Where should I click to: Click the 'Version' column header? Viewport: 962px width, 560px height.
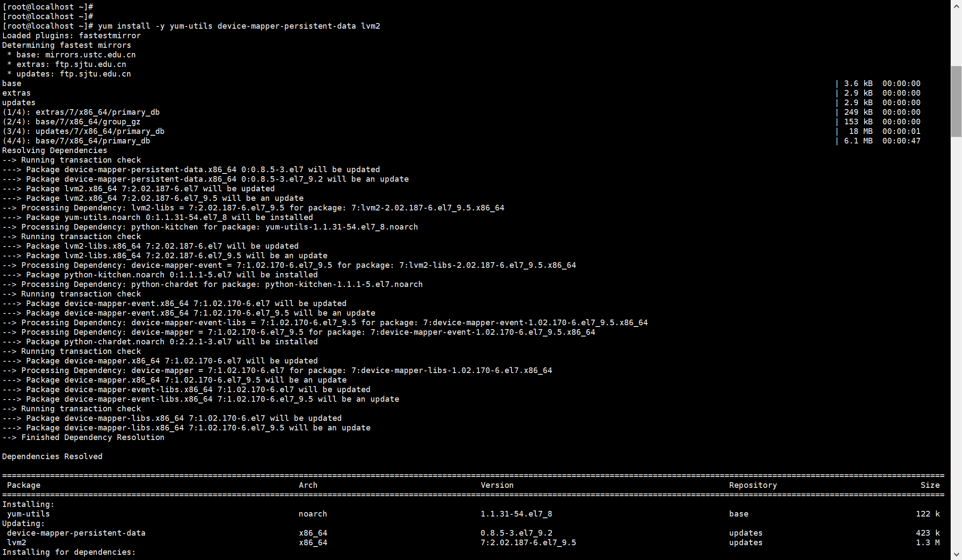[497, 485]
